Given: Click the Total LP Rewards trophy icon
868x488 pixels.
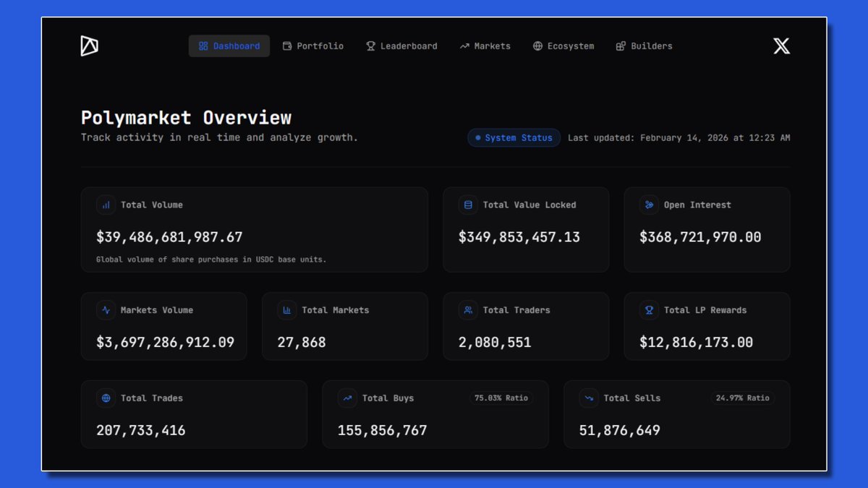Looking at the screenshot, I should (x=649, y=310).
